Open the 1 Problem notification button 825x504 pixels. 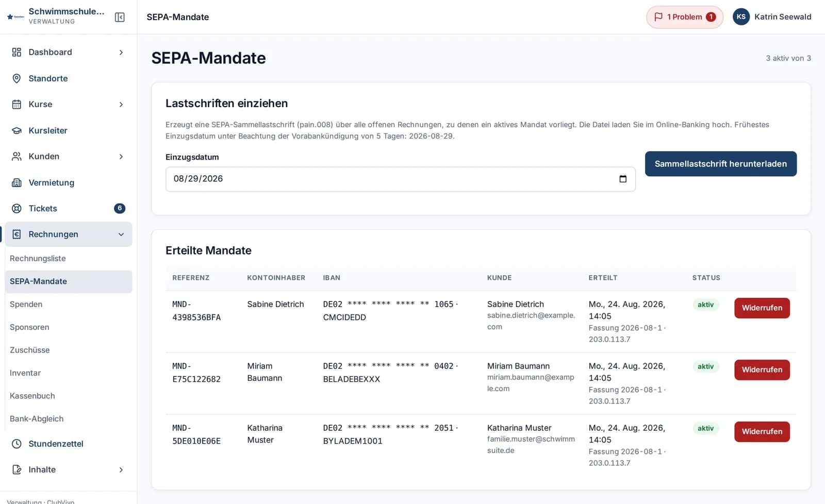684,17
